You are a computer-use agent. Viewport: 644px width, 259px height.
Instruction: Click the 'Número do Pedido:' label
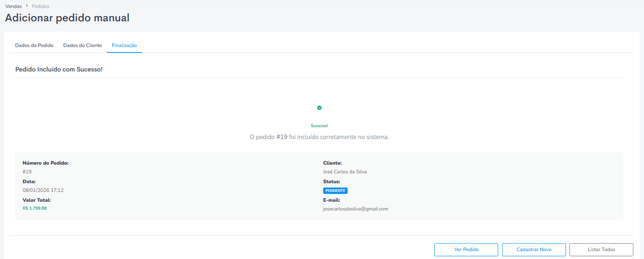click(x=46, y=163)
